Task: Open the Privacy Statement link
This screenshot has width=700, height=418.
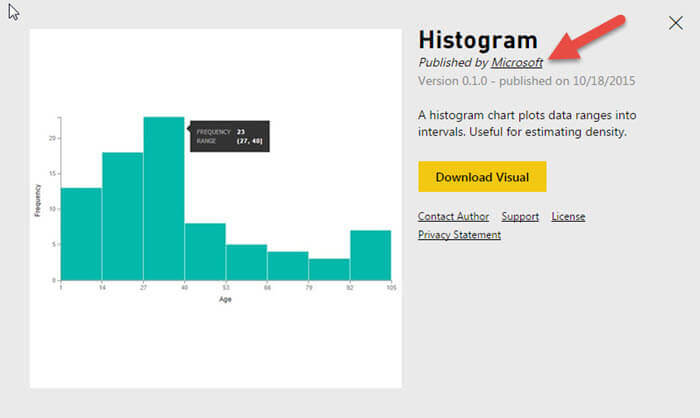Action: pyautogui.click(x=459, y=235)
